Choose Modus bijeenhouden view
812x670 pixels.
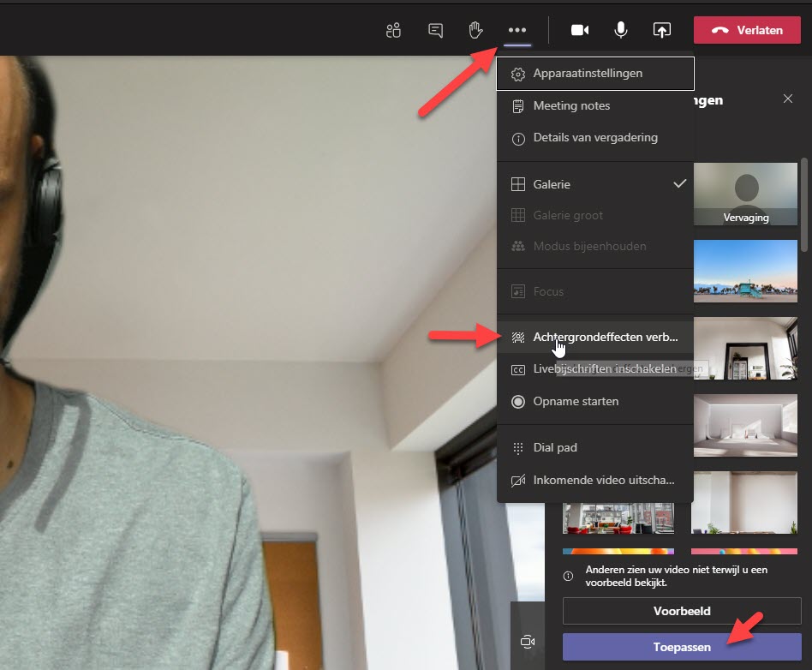[595, 247]
